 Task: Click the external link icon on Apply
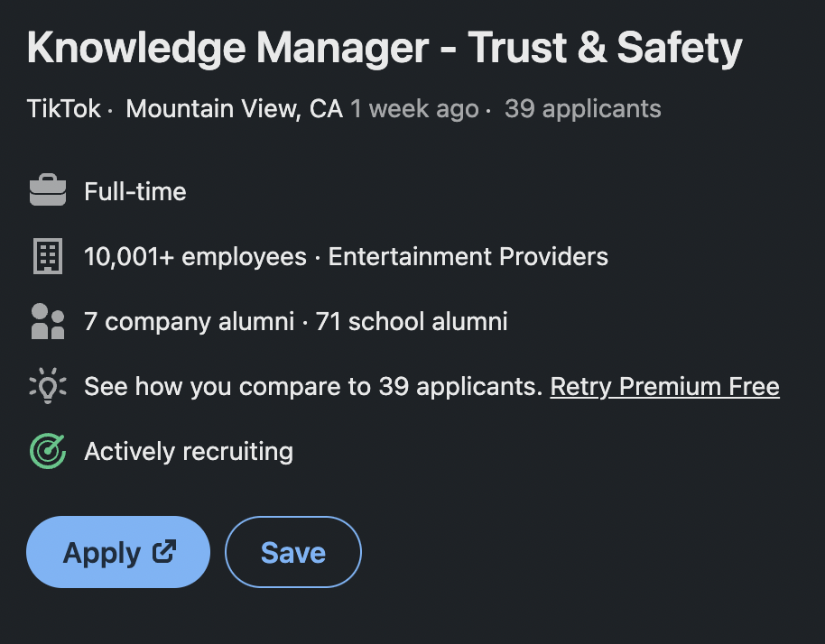tap(164, 550)
